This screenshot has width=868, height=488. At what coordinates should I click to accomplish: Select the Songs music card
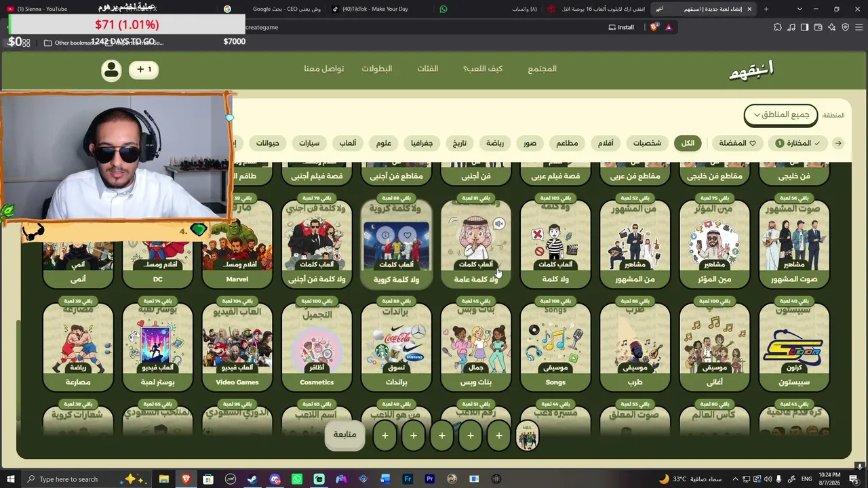(x=555, y=347)
